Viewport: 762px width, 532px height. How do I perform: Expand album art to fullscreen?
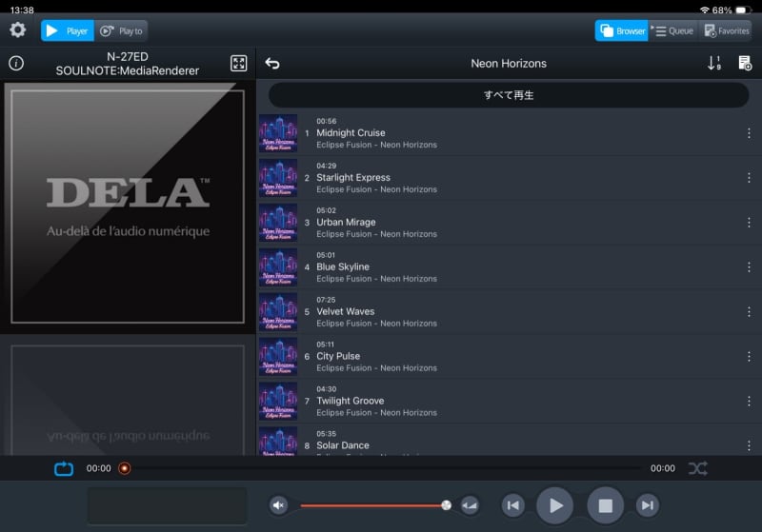tap(238, 64)
